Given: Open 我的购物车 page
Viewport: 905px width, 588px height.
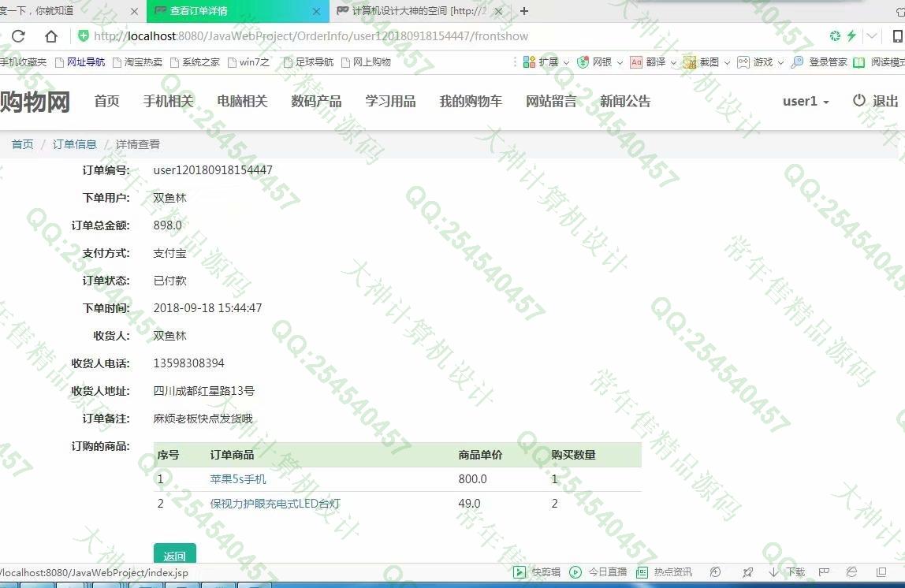Looking at the screenshot, I should (x=471, y=101).
